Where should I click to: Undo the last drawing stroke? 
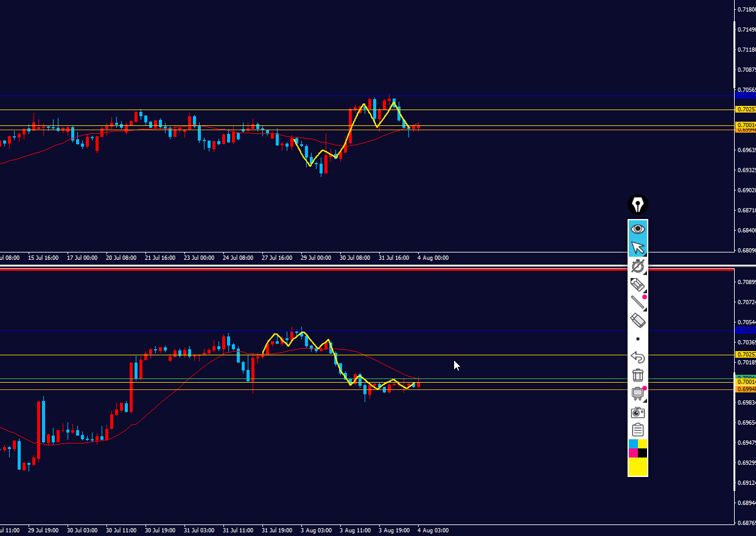click(x=638, y=357)
